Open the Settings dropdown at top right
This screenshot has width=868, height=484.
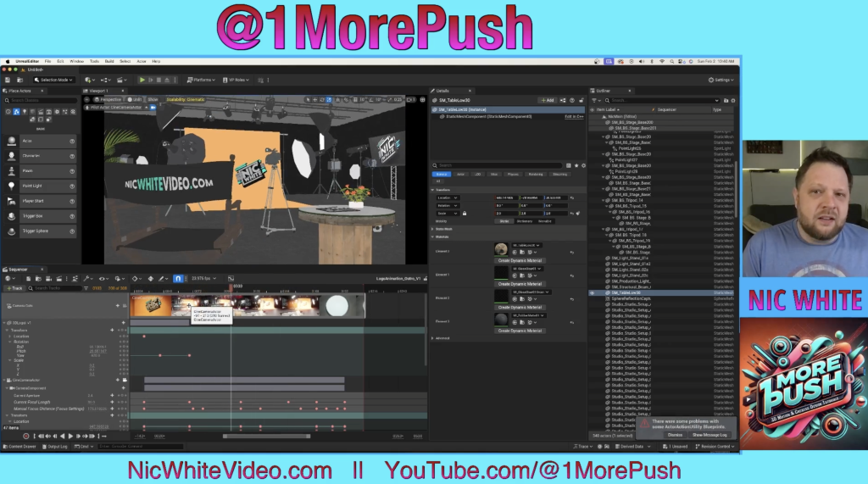click(x=721, y=80)
